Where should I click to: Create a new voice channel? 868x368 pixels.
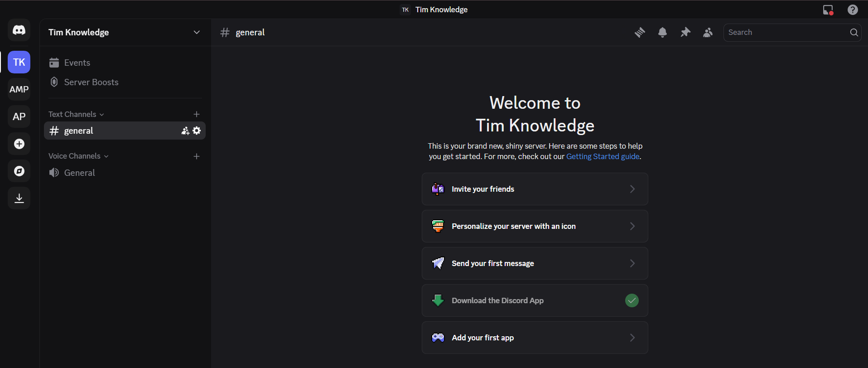point(197,156)
